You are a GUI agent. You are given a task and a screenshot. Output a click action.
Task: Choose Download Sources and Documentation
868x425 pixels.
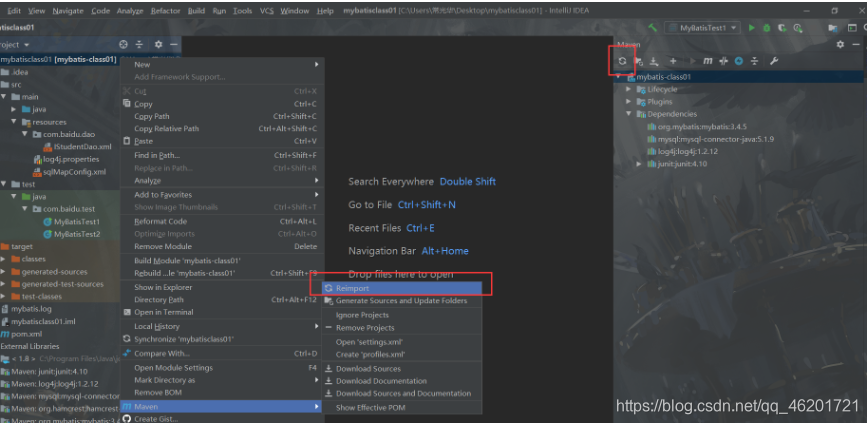[x=402, y=393]
